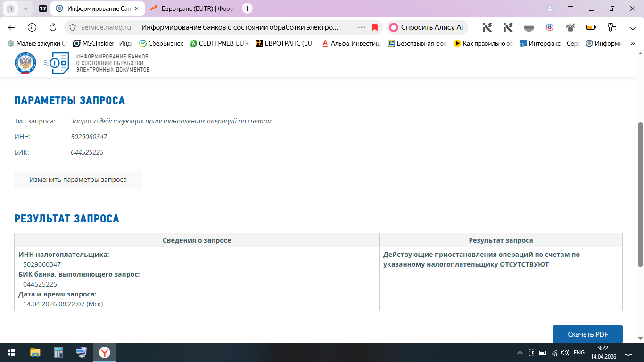
Task: Expand the tab list dropdown arrow
Action: tap(25, 8)
